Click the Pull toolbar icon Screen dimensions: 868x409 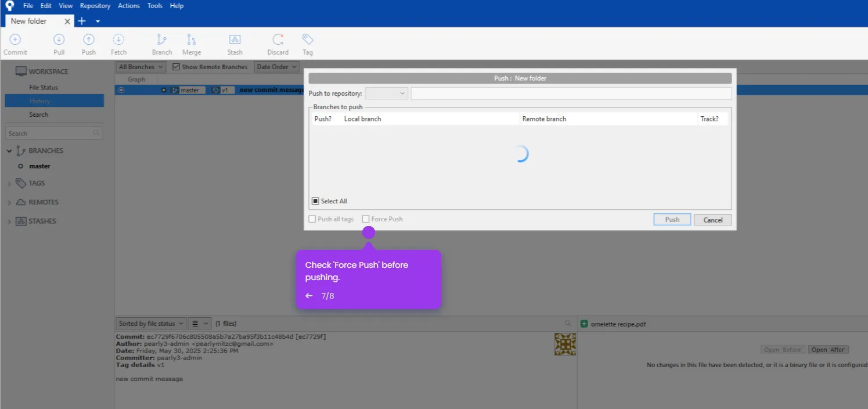59,40
